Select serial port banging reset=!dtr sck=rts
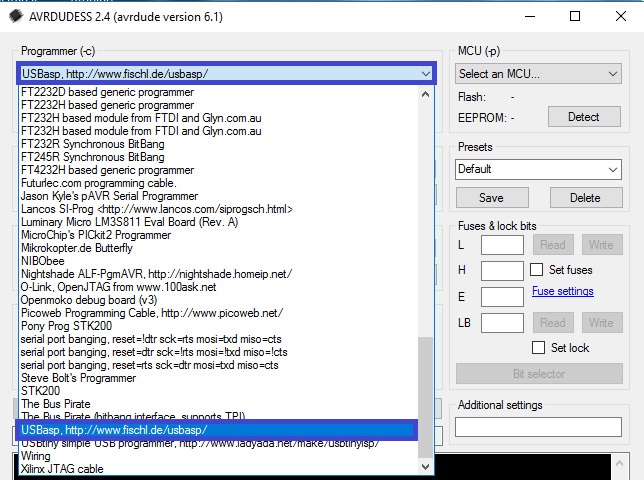 219,339
